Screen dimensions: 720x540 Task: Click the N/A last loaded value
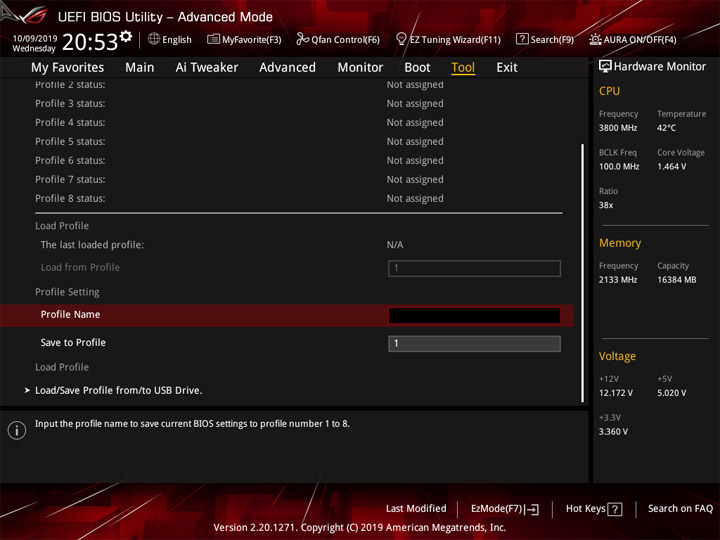click(x=395, y=245)
